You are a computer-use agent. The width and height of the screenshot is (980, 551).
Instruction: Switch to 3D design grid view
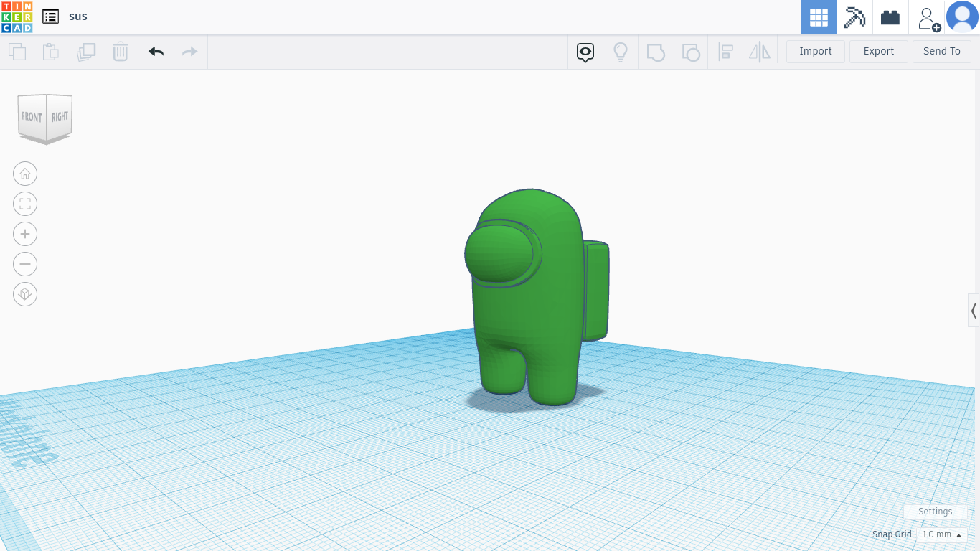coord(819,17)
